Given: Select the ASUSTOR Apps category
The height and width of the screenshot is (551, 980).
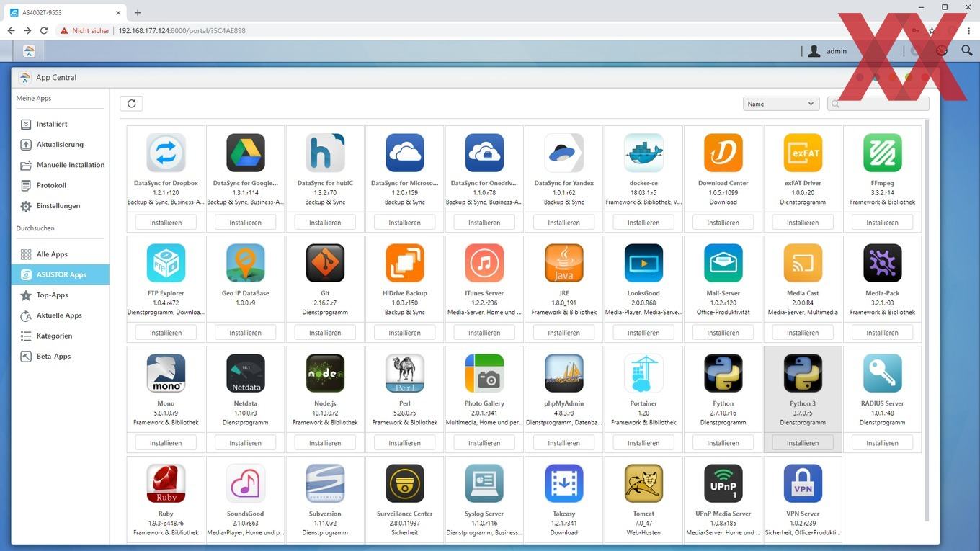Looking at the screenshot, I should point(61,274).
